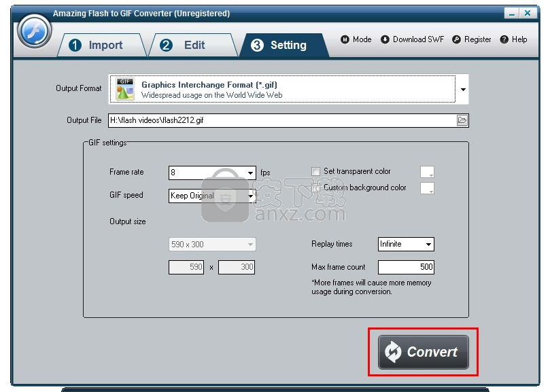Click the Mode icon in the toolbar
550x392 pixels.
tap(345, 39)
